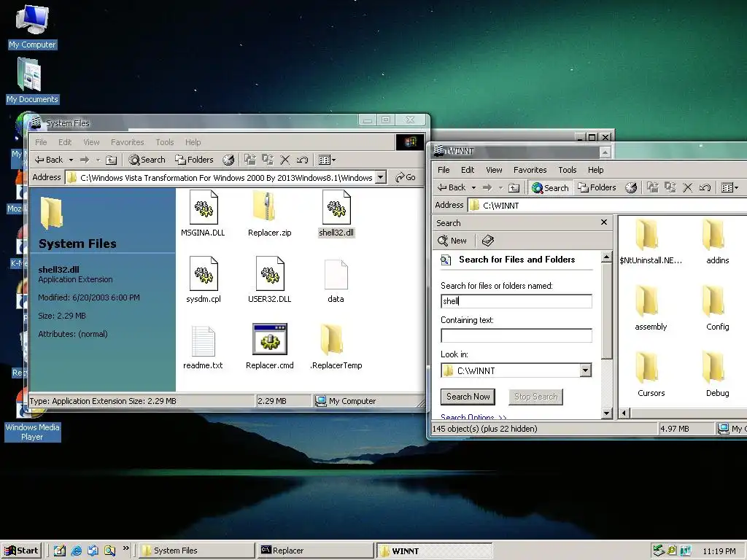Image resolution: width=747 pixels, height=560 pixels.
Task: Click the Containing text input field
Action: point(516,335)
